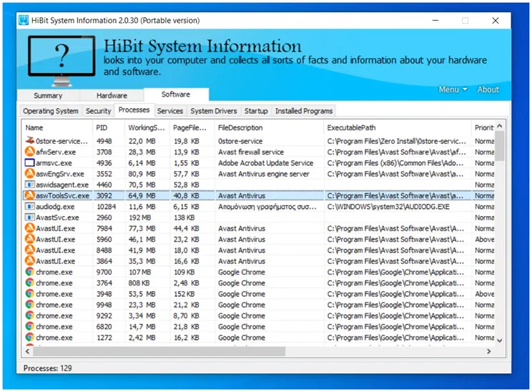Screen dimensions: 532x392
Task: Click Chrome icon of chrome.exe PID 3948
Action: [30, 293]
